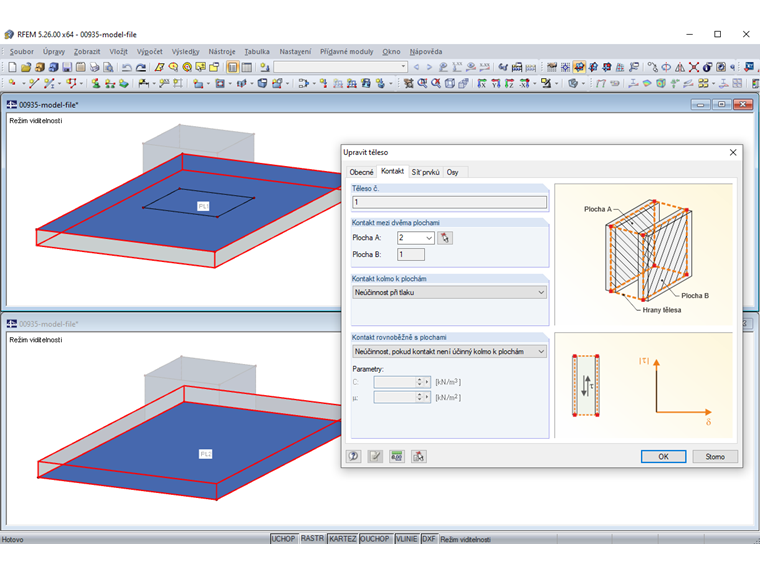Click the Save floppy disk icon
Screen dimensions: 760x570
67,67
